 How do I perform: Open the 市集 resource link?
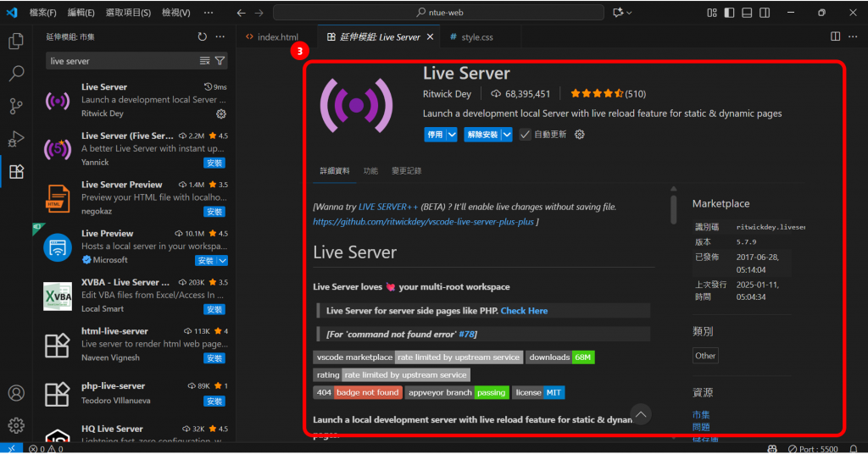click(701, 414)
